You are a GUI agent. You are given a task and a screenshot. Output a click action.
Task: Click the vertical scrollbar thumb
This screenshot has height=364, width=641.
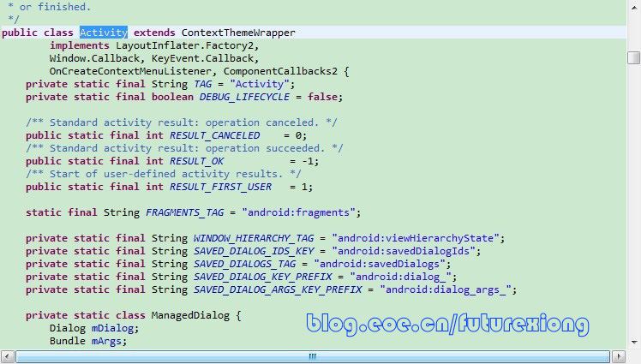coord(633,57)
